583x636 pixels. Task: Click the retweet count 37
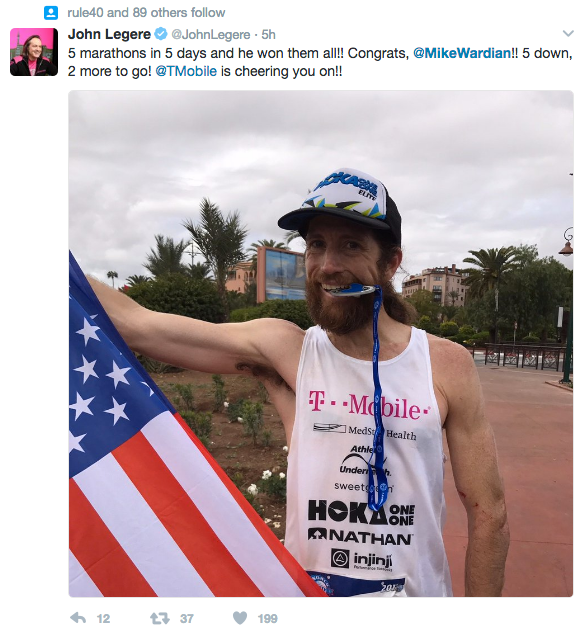(187, 619)
